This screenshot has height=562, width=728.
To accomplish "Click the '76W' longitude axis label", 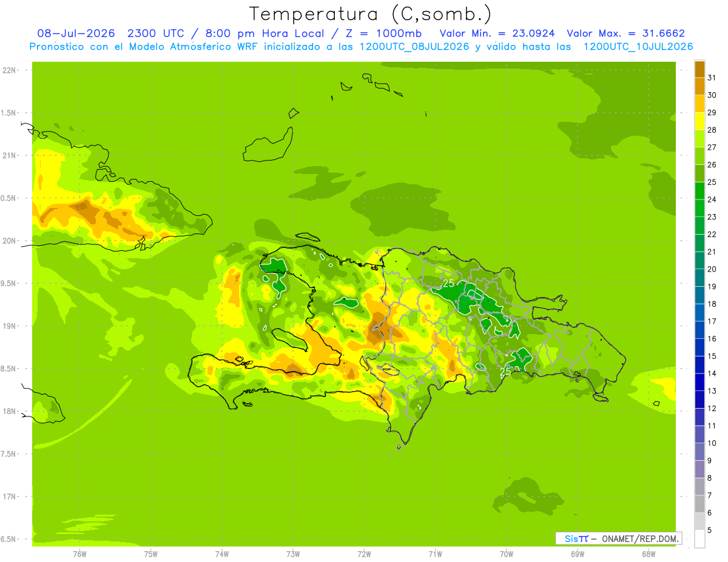I will click(79, 554).
